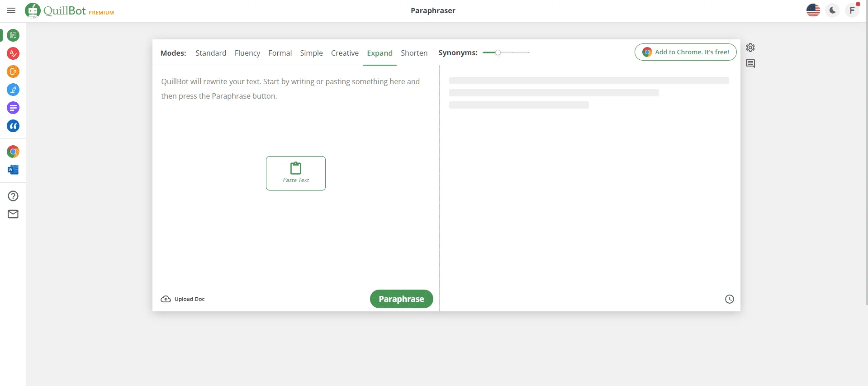This screenshot has height=386, width=868.
Task: Open the Chrome extension sidebar icon
Action: [13, 152]
